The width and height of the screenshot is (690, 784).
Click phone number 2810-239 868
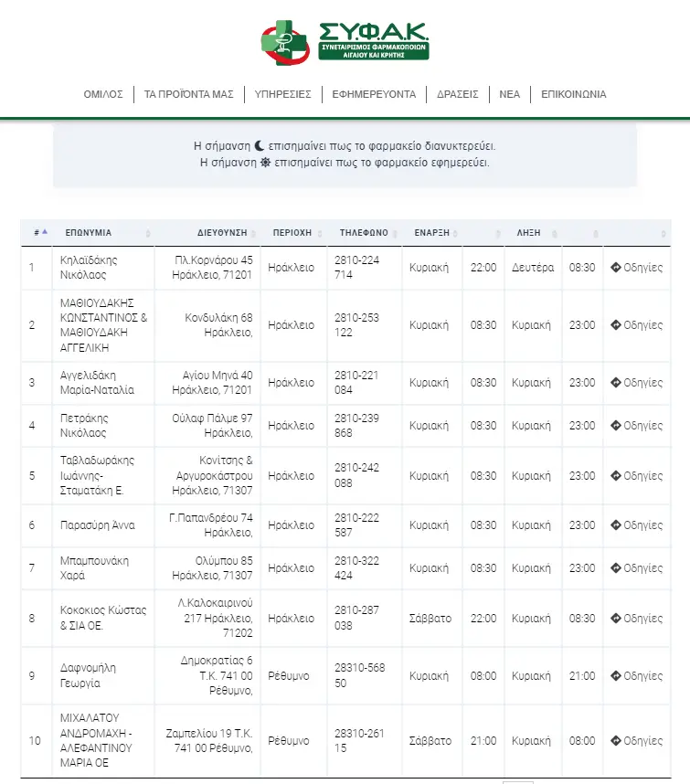pos(356,426)
